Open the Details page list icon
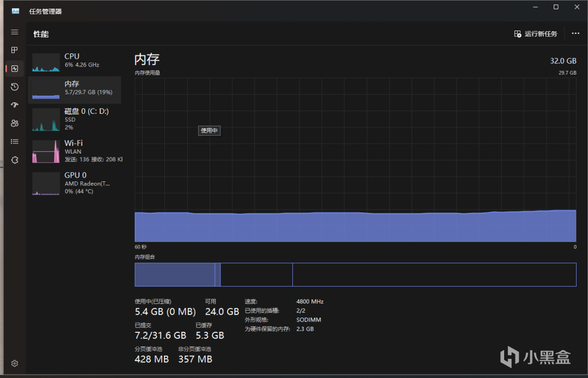 (x=15, y=142)
